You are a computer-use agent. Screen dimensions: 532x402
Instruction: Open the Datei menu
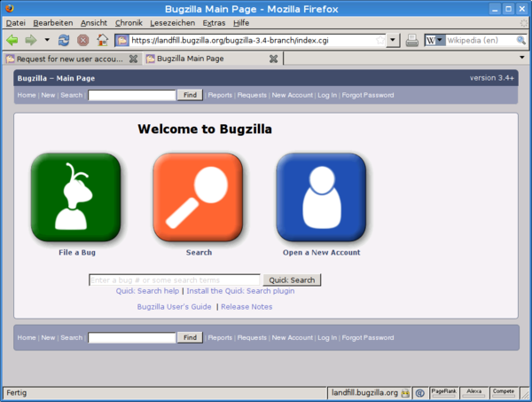click(x=16, y=23)
